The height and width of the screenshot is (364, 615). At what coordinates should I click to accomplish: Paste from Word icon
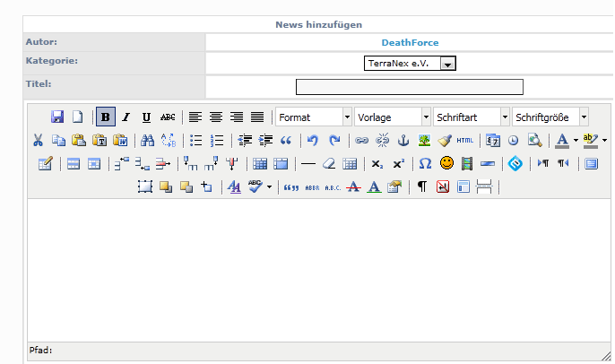pos(120,140)
